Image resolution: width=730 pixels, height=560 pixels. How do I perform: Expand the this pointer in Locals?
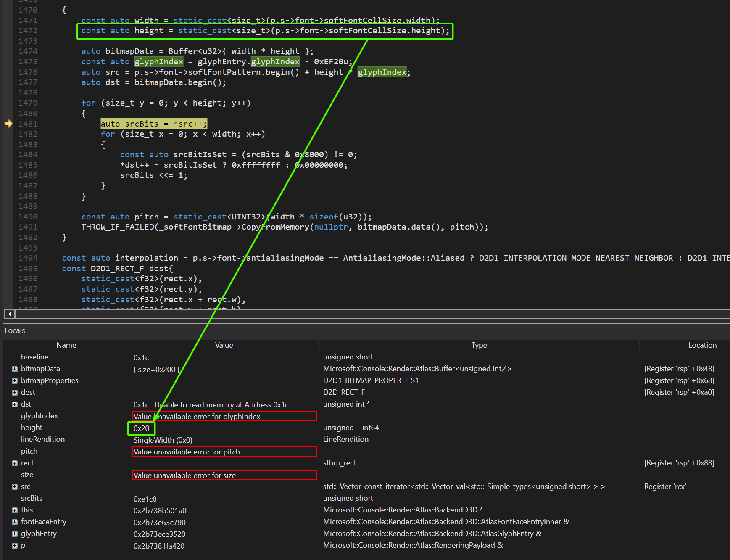click(15, 510)
